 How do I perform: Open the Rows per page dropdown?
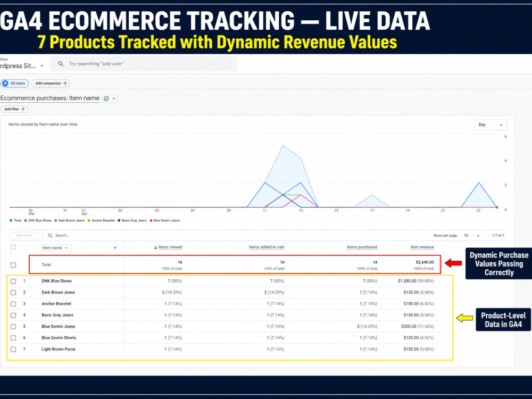coord(471,236)
